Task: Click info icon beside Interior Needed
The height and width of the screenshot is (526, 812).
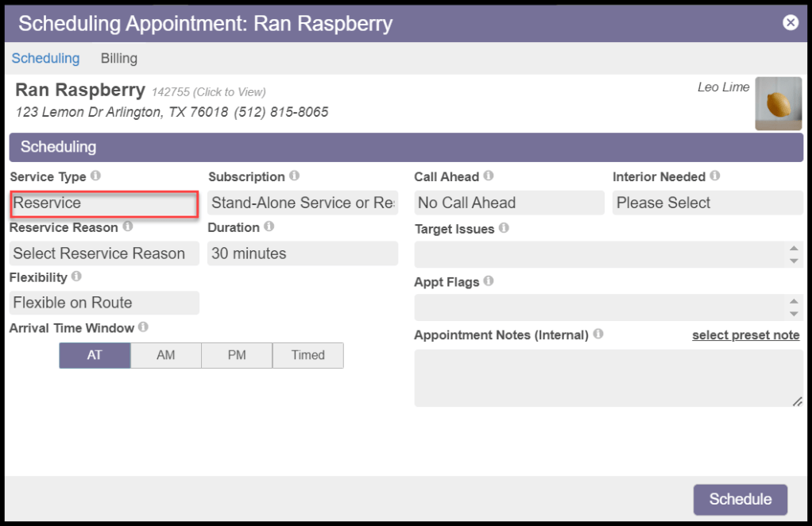Action: [x=714, y=176]
